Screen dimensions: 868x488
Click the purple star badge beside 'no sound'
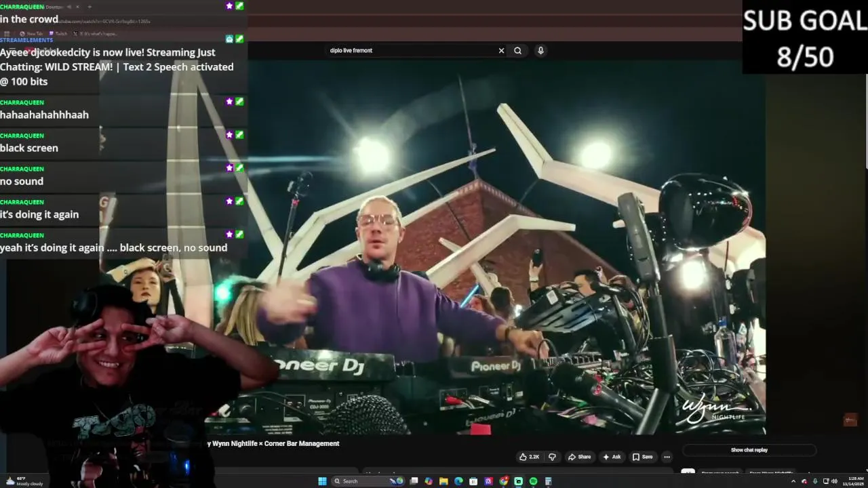click(x=230, y=168)
